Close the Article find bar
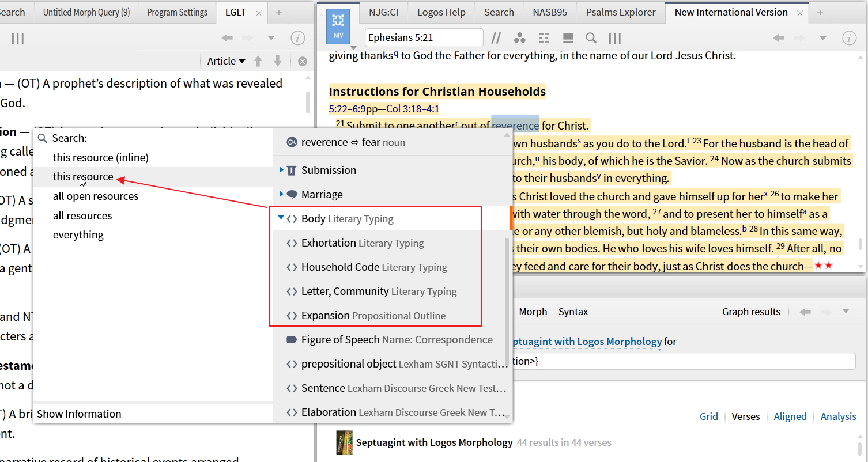The image size is (868, 462). pyautogui.click(x=303, y=61)
